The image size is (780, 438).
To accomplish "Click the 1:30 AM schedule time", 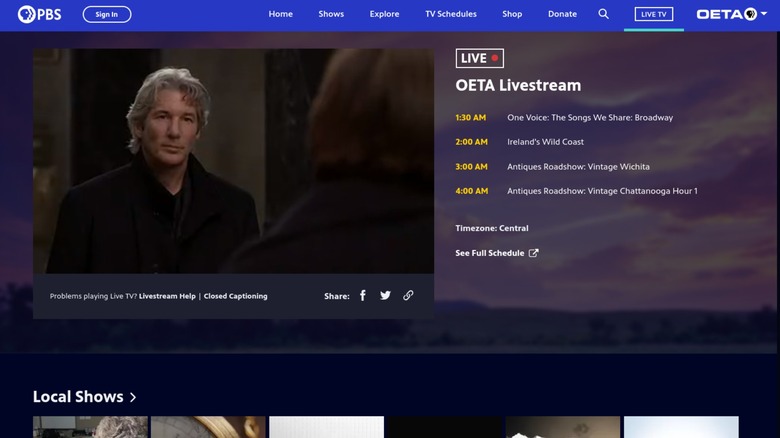I will pos(471,117).
